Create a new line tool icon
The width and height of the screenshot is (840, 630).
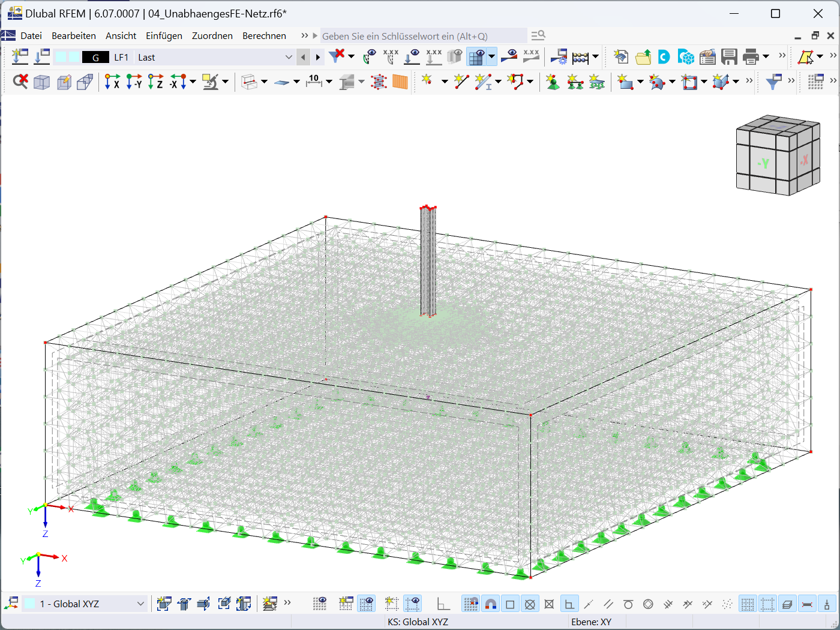461,82
